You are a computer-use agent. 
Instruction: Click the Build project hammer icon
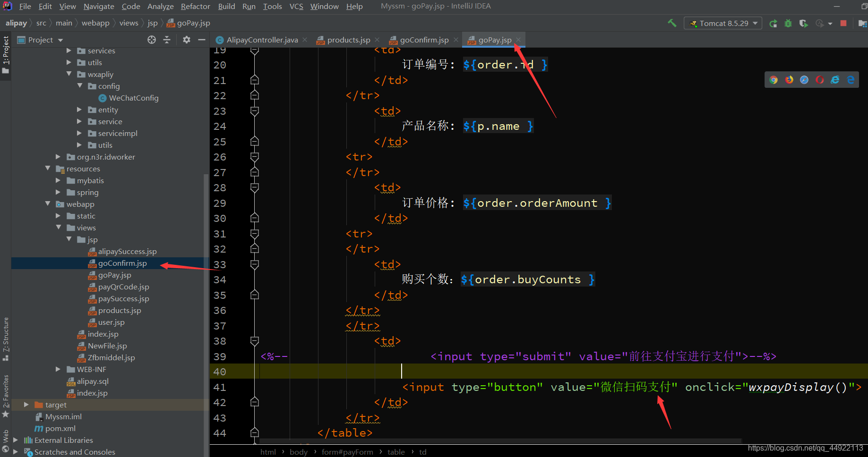tap(672, 23)
